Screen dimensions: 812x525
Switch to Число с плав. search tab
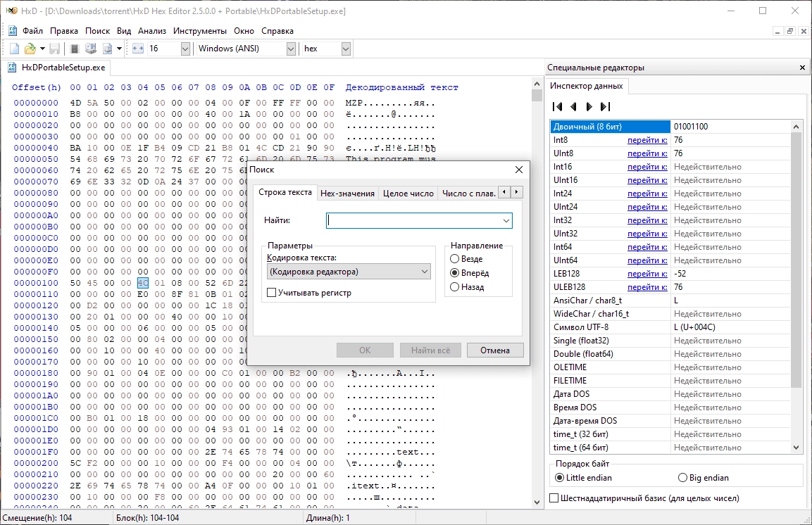tap(468, 193)
